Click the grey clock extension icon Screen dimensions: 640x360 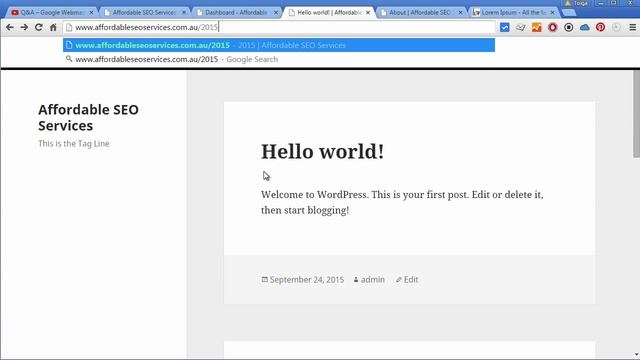pyautogui.click(x=616, y=27)
